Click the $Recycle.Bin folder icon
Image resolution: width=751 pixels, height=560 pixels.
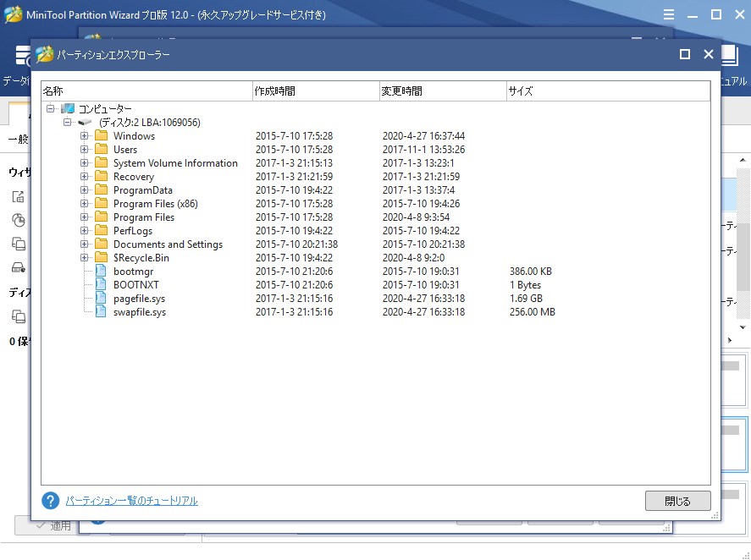click(102, 258)
